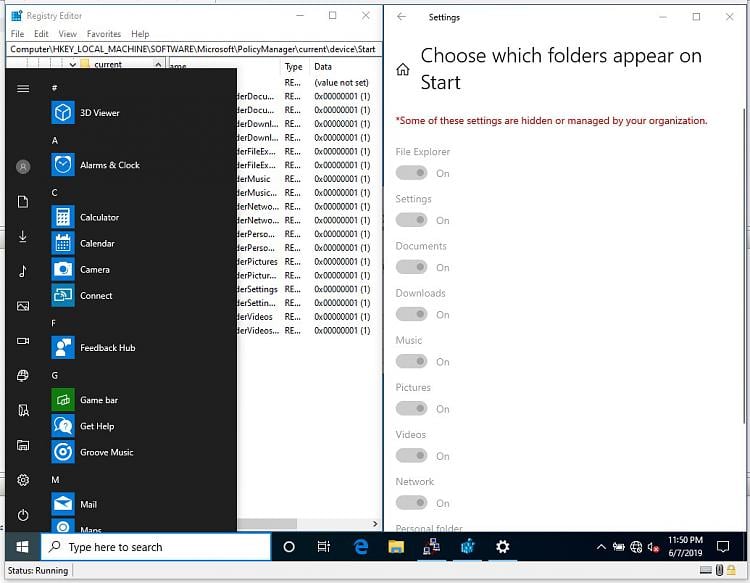Open Feedback Hub from app list

63,348
